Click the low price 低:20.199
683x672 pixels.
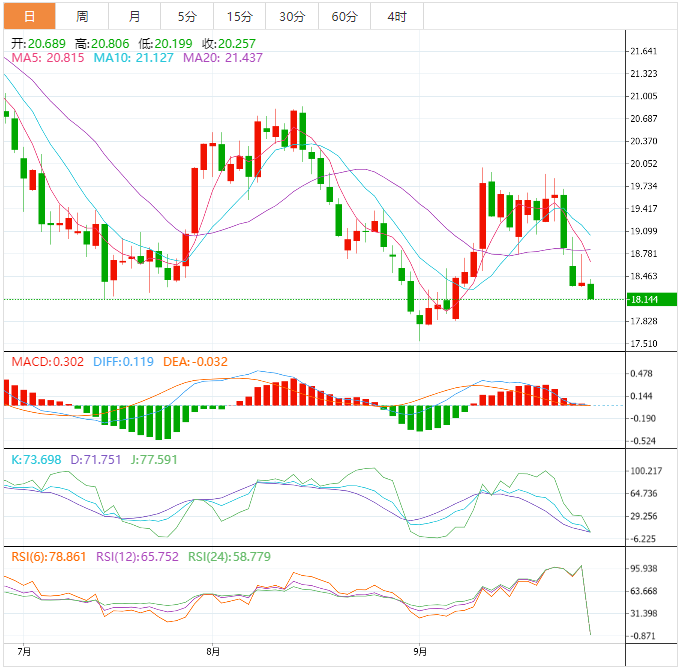[165, 44]
